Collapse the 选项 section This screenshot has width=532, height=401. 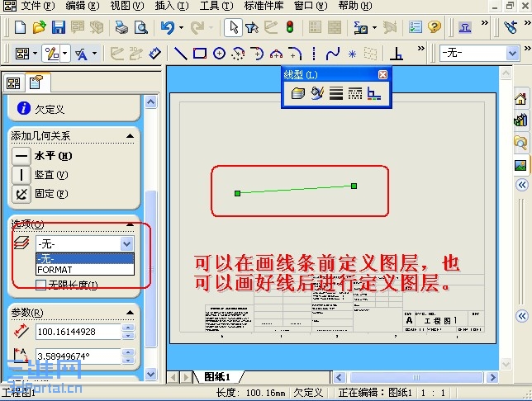[x=130, y=224]
